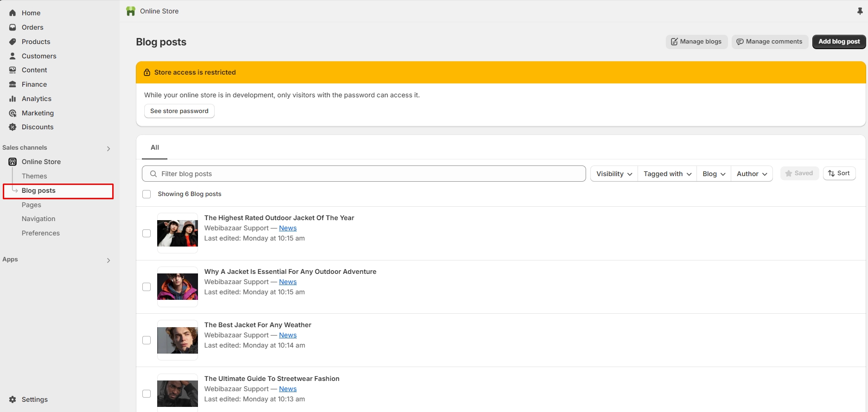Open the Streetwear Fashion post thumbnail
Image resolution: width=868 pixels, height=412 pixels.
pyautogui.click(x=178, y=393)
